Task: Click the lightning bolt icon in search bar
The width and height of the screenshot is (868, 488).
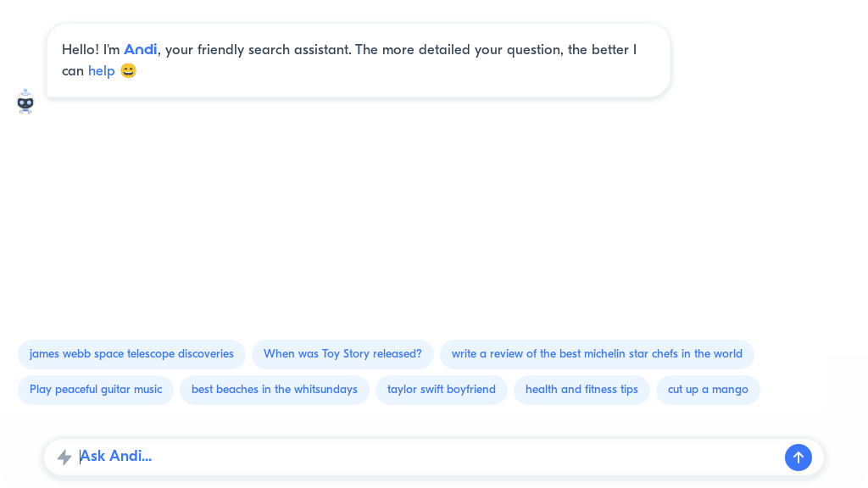Action: point(64,457)
